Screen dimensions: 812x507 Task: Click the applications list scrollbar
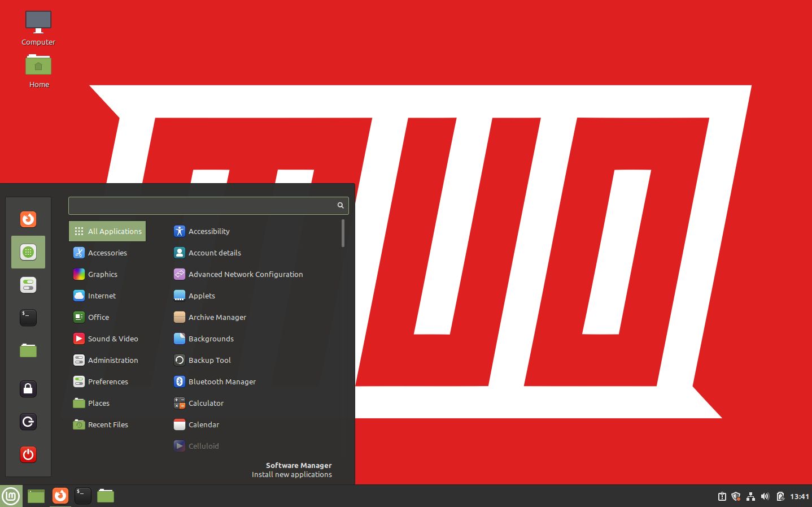coord(343,233)
